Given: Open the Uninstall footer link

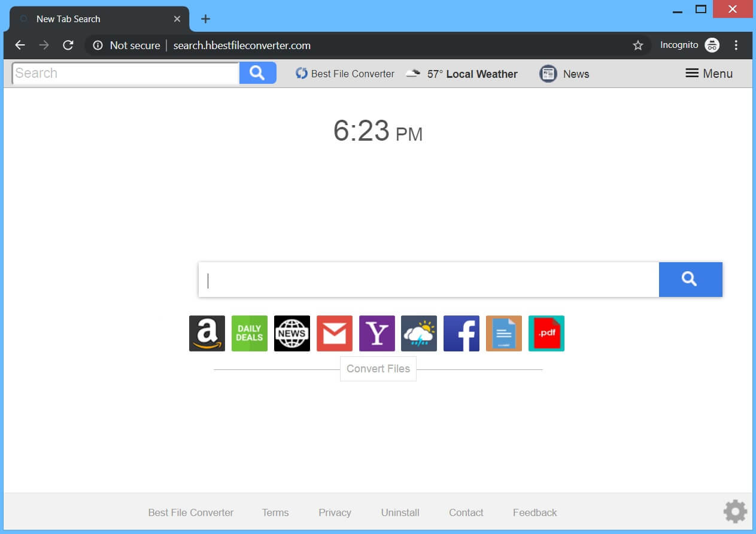Looking at the screenshot, I should click(400, 512).
